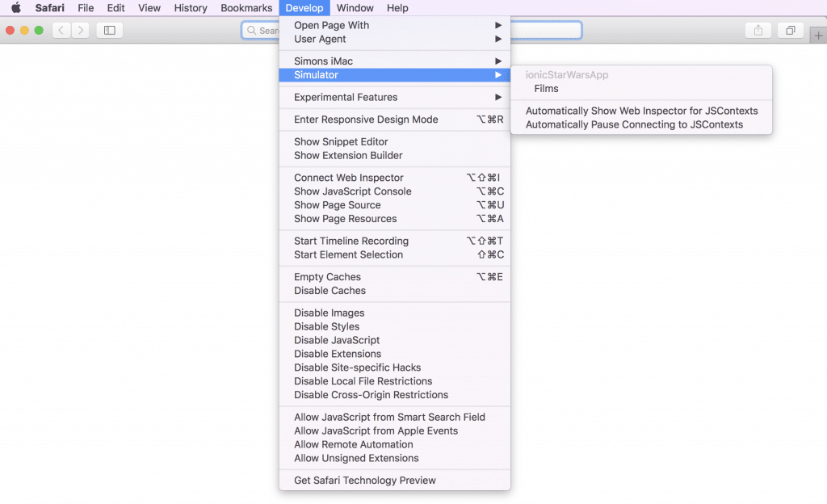Open the View menu
Viewport: 827px width, 504px height.
pyautogui.click(x=149, y=8)
